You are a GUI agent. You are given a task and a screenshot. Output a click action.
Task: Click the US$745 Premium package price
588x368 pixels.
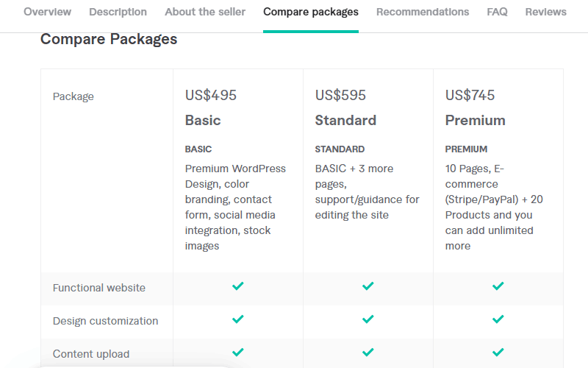470,95
